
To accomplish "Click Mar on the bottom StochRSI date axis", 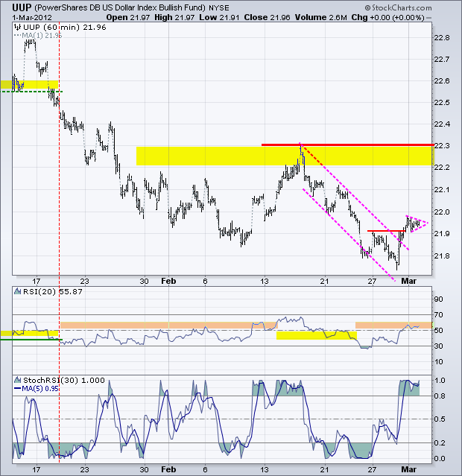I will click(408, 469).
